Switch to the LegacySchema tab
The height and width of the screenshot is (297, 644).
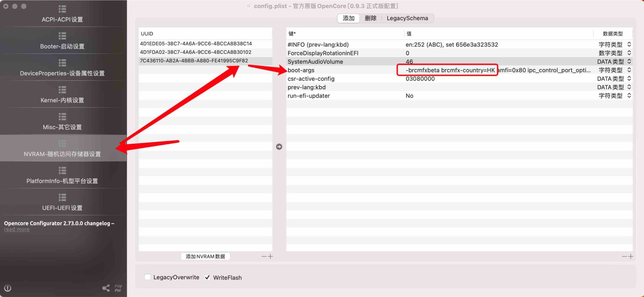point(407,18)
